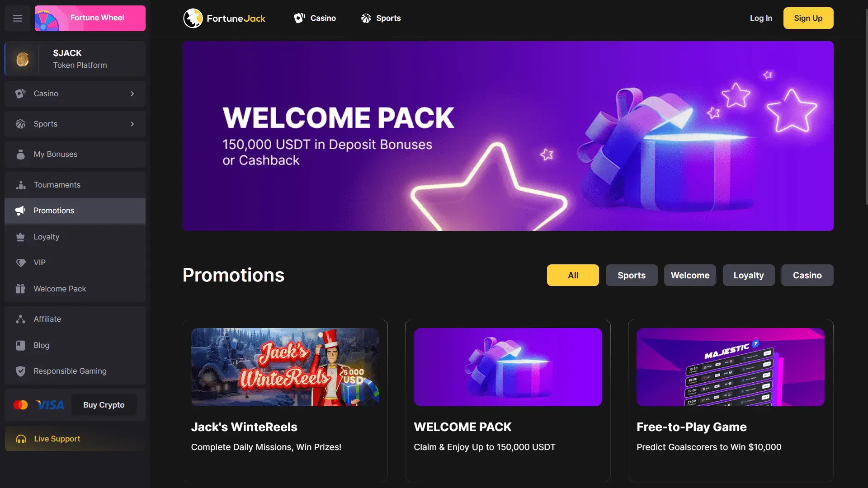Click the My Bonuses money bag icon

click(20, 154)
